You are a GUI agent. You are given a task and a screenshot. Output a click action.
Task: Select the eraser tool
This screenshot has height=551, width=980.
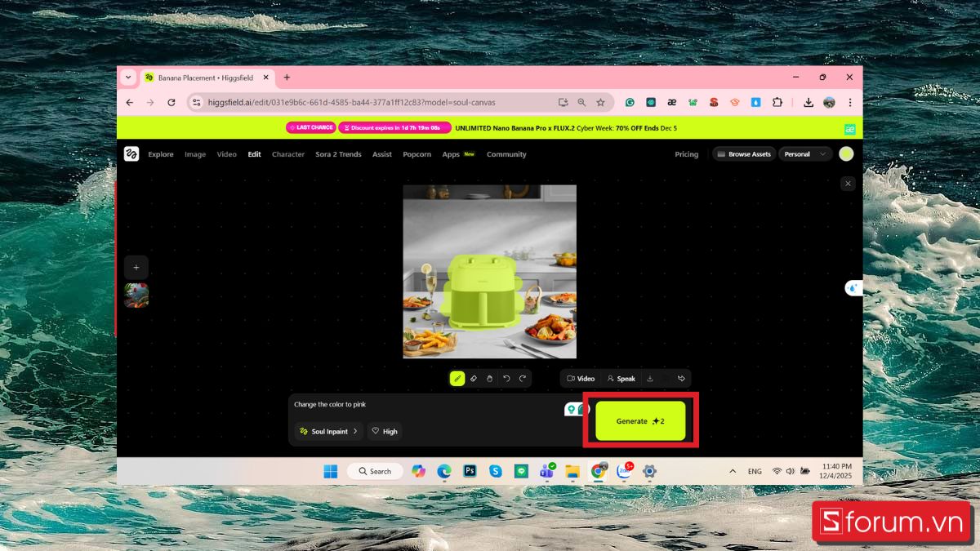point(474,379)
